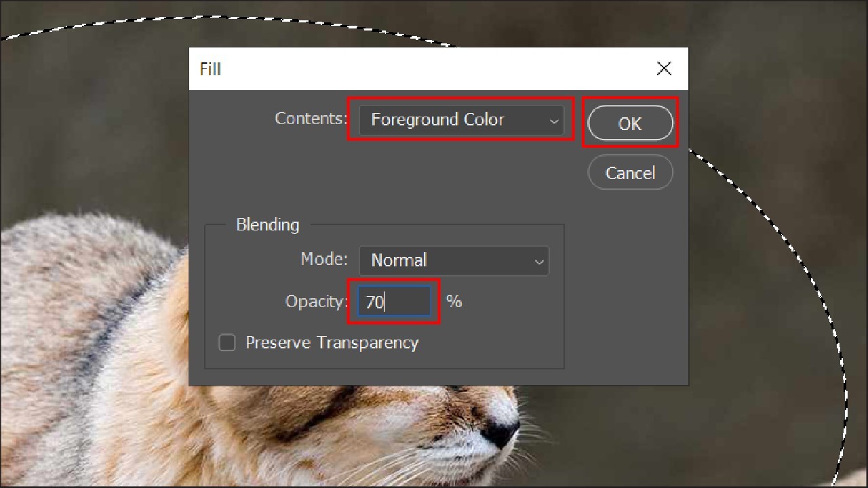Viewport: 868px width, 488px height.
Task: Click the Mode dropdown arrow
Action: tap(539, 261)
